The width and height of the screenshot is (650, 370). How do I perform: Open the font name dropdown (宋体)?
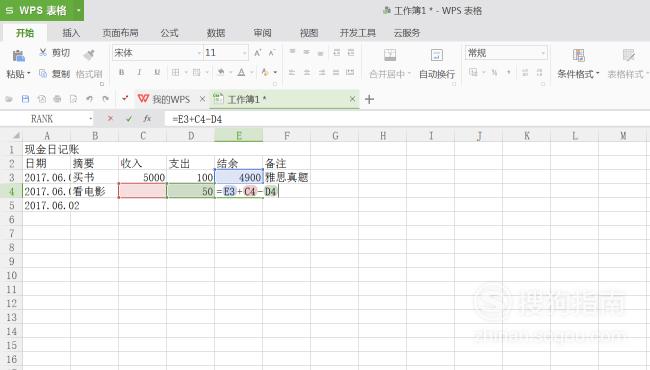click(x=199, y=53)
